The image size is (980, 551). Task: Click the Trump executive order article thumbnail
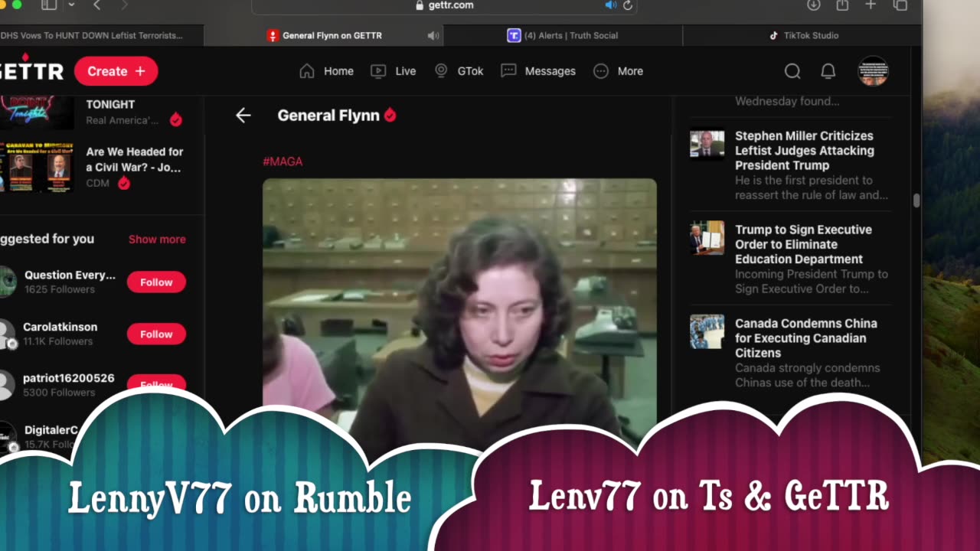[707, 238]
